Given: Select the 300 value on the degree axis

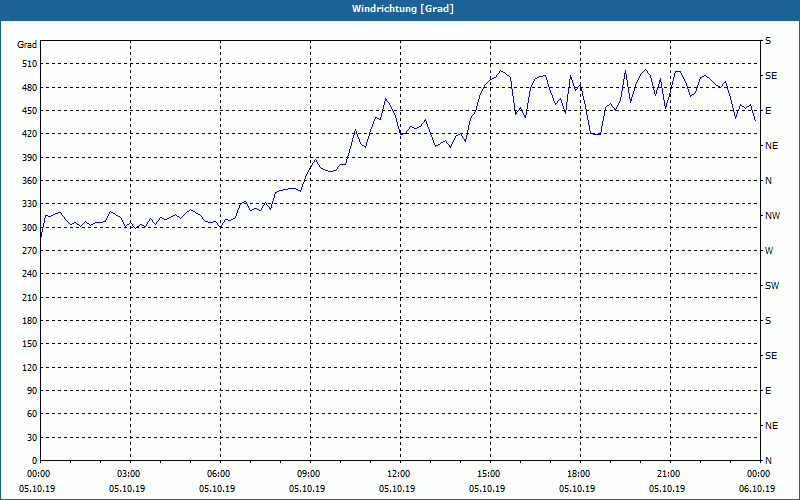Looking at the screenshot, I should click(30, 228).
